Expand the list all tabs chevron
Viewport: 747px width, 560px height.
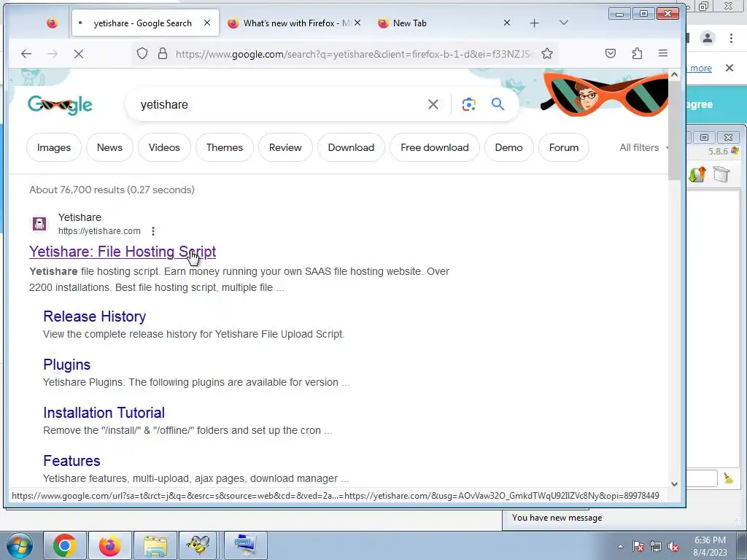tap(564, 23)
